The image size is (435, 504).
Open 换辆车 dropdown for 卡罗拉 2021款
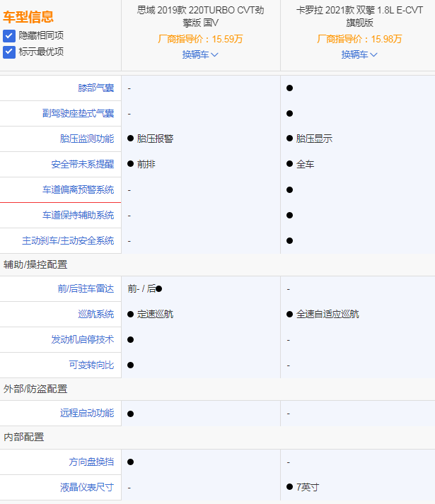(359, 54)
